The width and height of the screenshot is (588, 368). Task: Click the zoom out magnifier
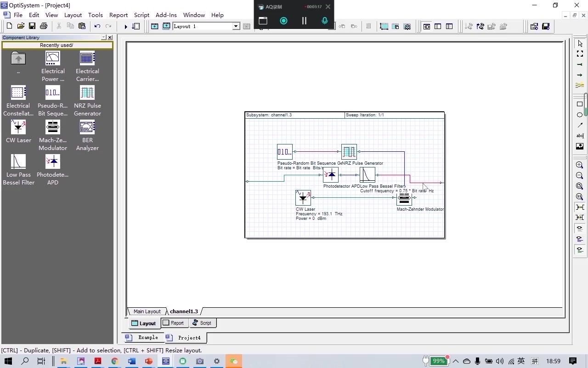580,176
